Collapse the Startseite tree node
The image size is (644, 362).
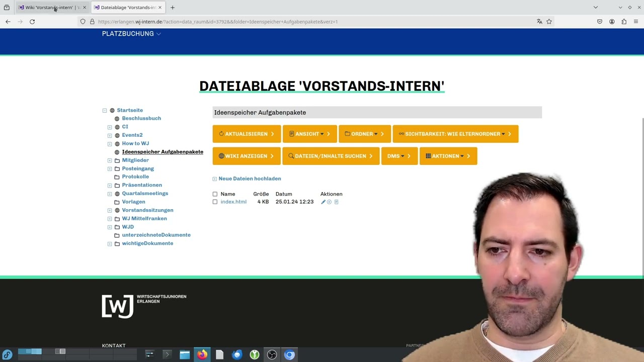tap(105, 111)
